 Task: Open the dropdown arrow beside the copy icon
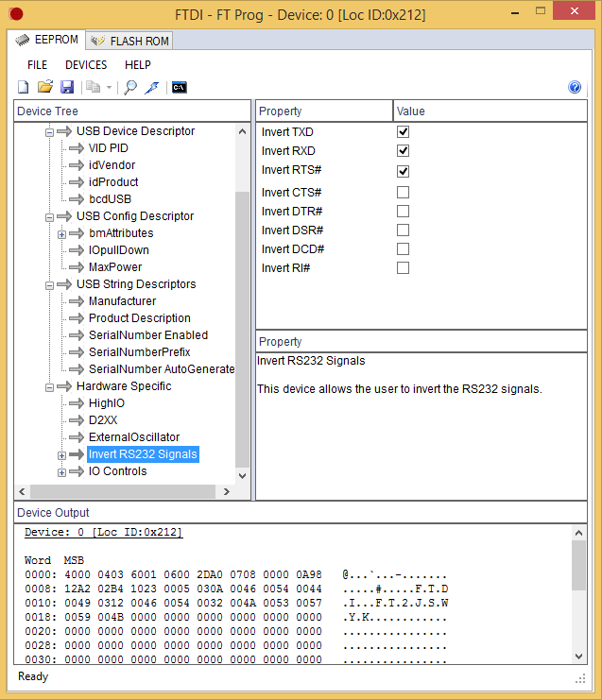109,88
